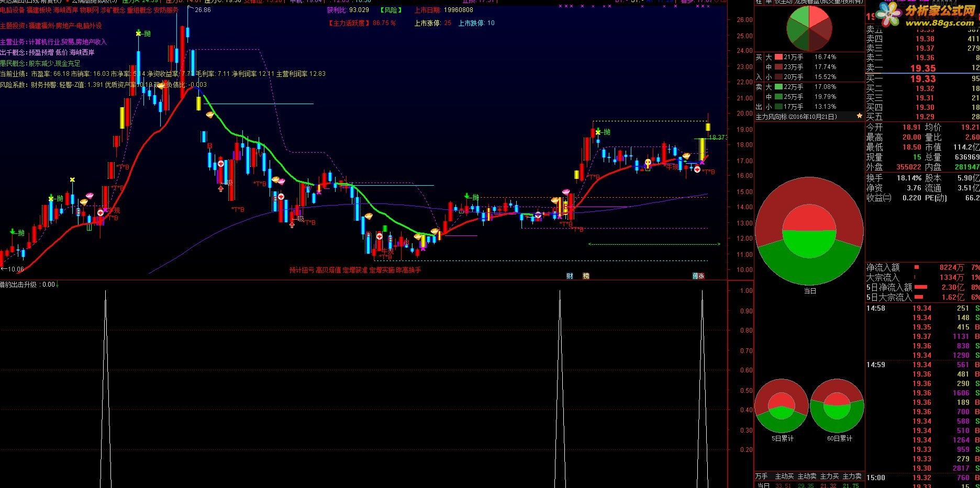Click the dark green 小 17万手 swatch
The width and height of the screenshot is (980, 488).
coord(778,107)
